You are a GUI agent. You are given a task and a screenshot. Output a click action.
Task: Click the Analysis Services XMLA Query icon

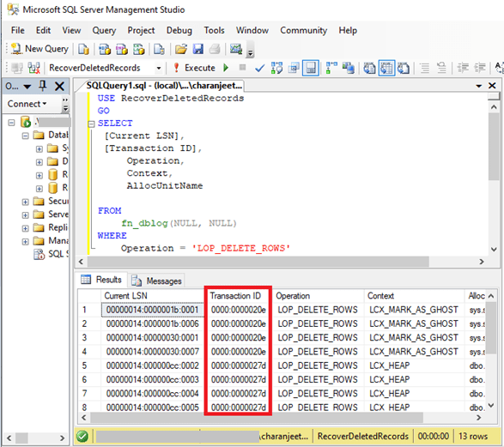click(x=139, y=49)
